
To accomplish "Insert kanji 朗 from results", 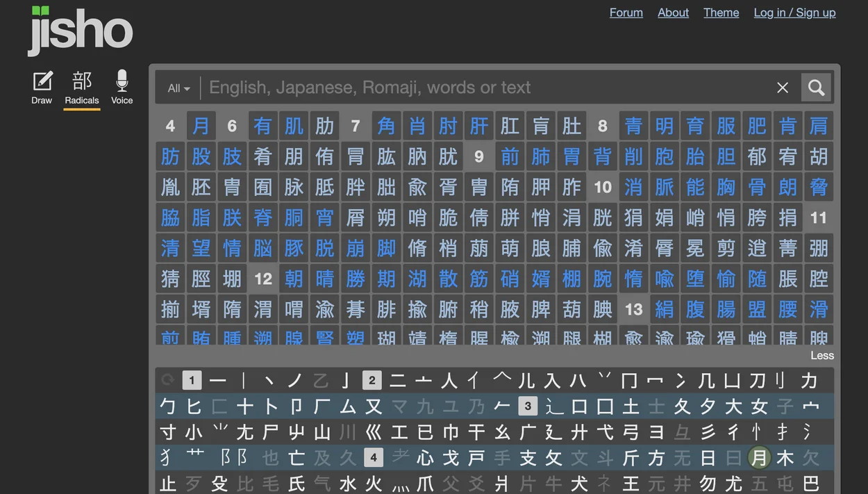I will tap(788, 187).
